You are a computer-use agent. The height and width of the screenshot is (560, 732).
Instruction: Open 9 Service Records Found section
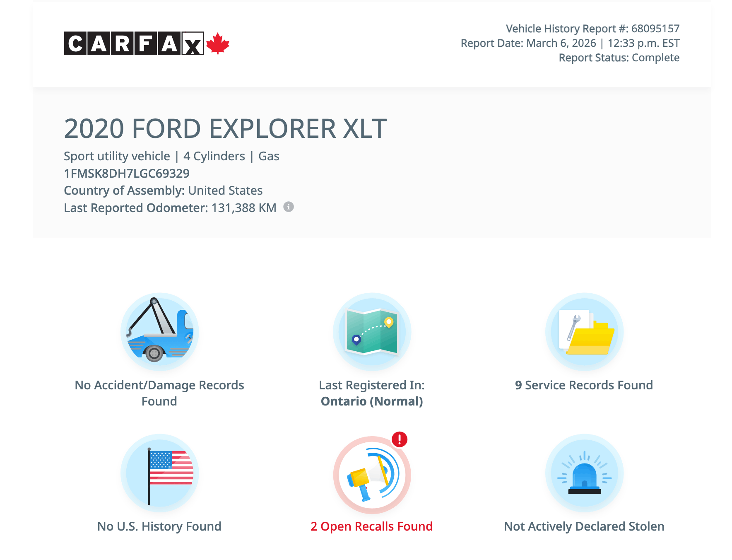pyautogui.click(x=584, y=385)
